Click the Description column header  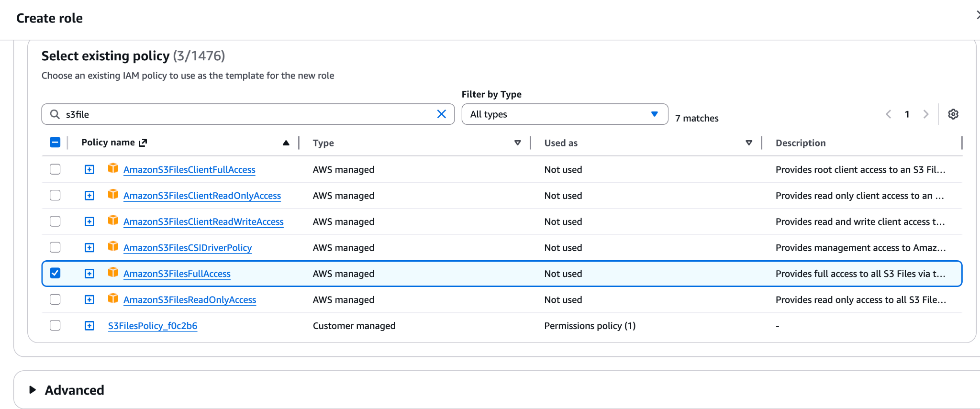(801, 143)
